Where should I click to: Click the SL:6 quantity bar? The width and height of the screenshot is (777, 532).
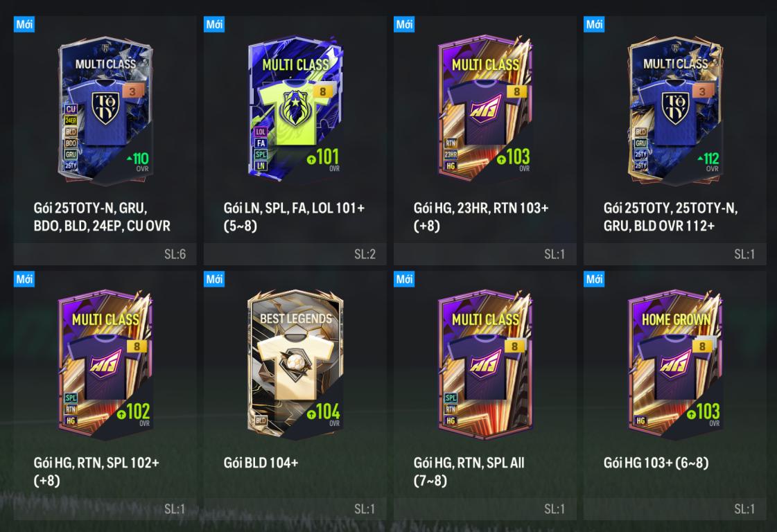click(x=105, y=254)
